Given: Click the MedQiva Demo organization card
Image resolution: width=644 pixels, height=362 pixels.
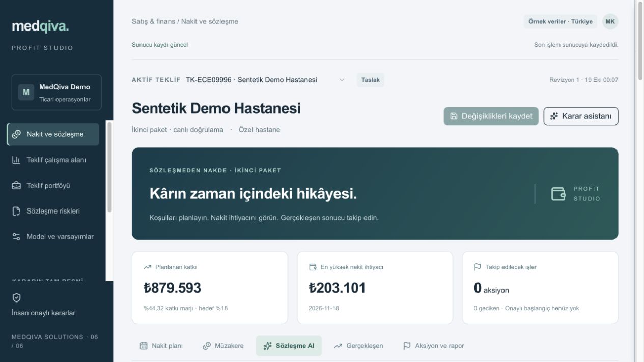Looking at the screenshot, I should point(57,93).
